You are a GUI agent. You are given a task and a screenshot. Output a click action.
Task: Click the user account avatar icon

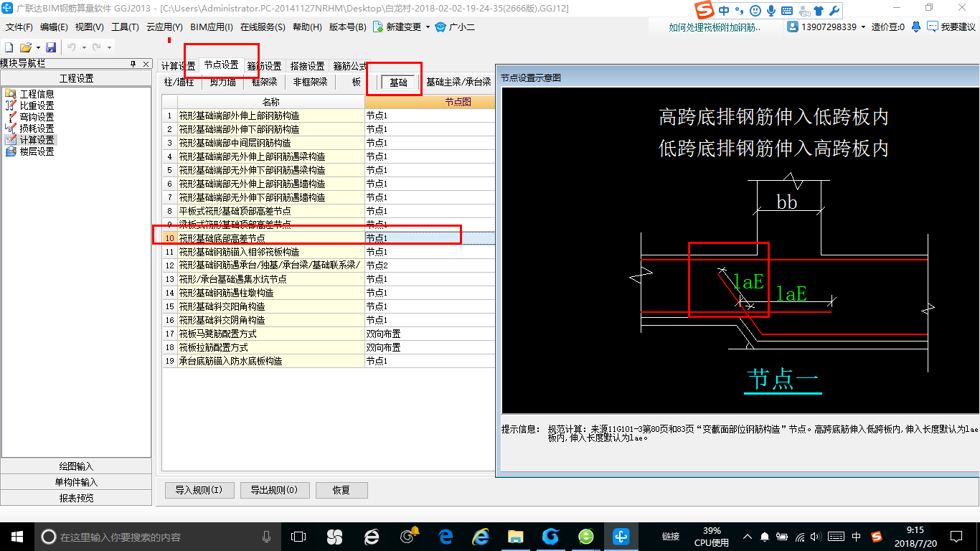[793, 27]
